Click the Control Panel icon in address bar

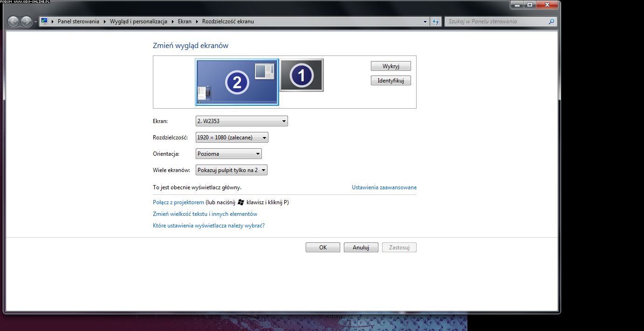point(44,21)
